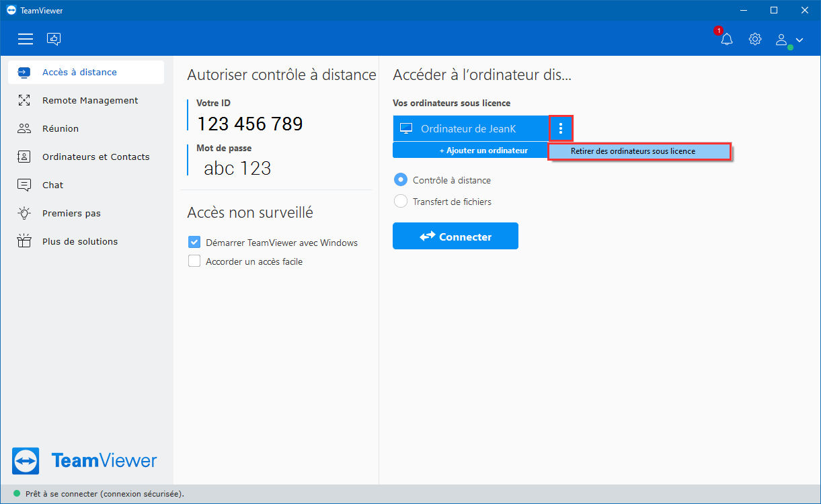821x504 pixels.
Task: Click the Premiers pas lightbulb icon
Action: (x=24, y=213)
